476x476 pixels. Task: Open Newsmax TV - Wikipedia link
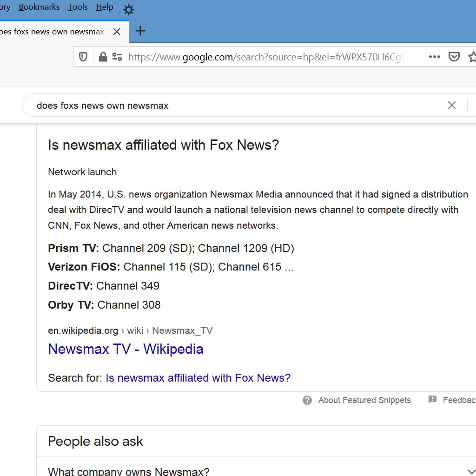pos(126,349)
